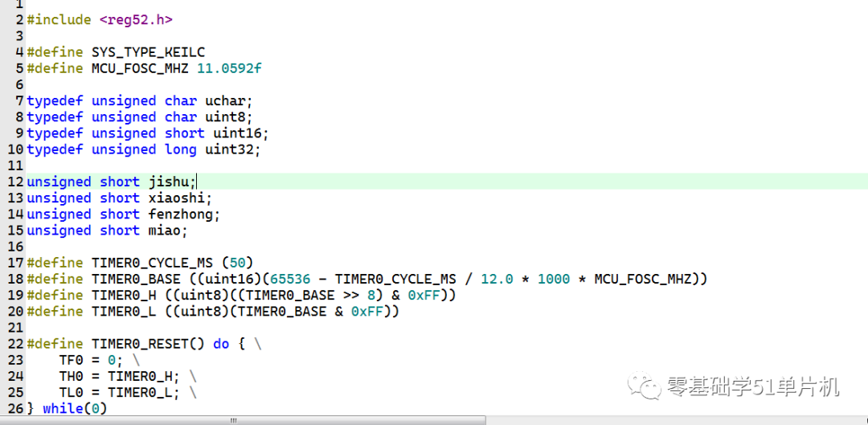Click the 'miao;' variable name
Screen dimensions: 868x425
168,231
